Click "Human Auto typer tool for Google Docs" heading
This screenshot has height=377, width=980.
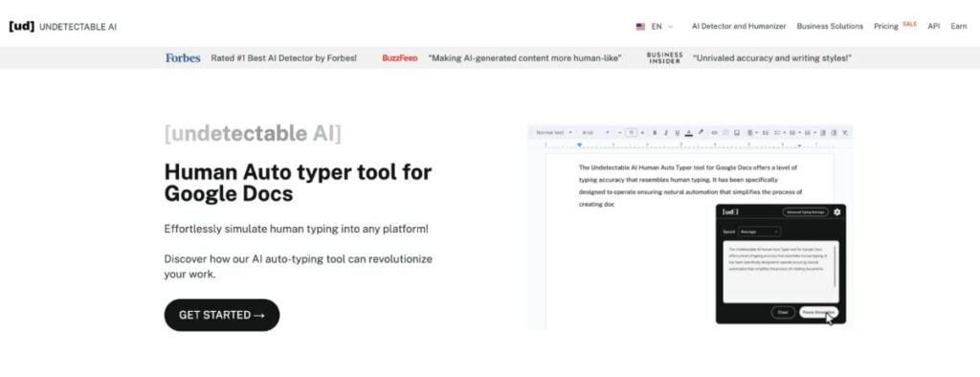[x=298, y=182]
